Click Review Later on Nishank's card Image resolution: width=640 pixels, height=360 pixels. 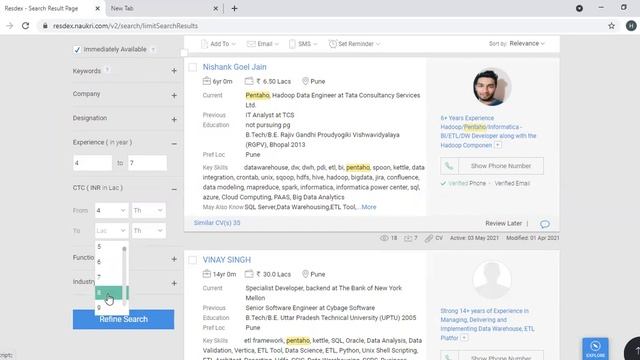pyautogui.click(x=503, y=223)
